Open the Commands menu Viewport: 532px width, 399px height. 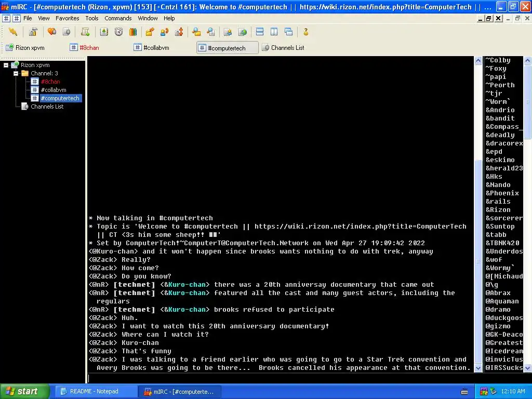pyautogui.click(x=118, y=18)
